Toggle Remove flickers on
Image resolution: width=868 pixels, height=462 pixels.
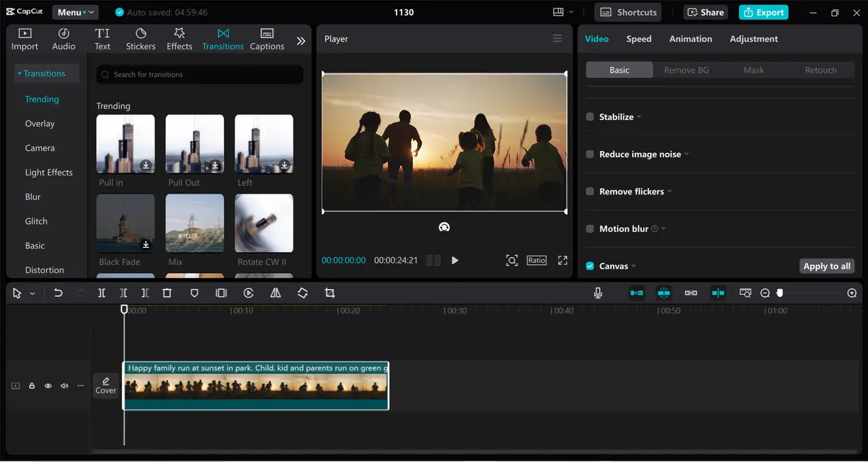pos(589,191)
